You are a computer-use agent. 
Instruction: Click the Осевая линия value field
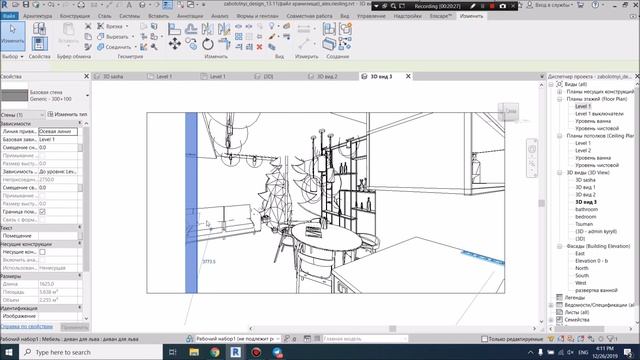click(x=58, y=131)
